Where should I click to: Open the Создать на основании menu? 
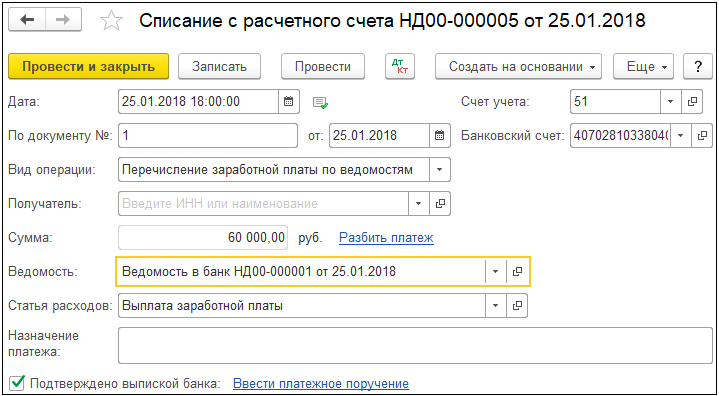click(518, 66)
